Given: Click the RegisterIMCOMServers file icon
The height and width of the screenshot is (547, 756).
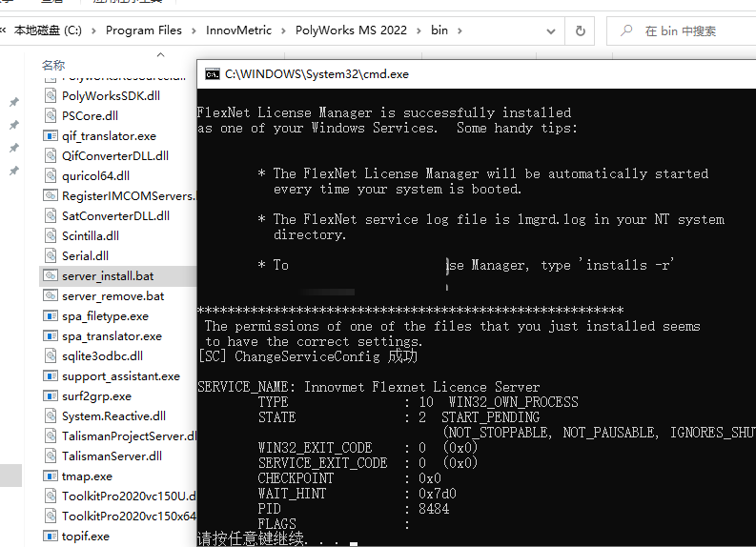Looking at the screenshot, I should pyautogui.click(x=51, y=195).
